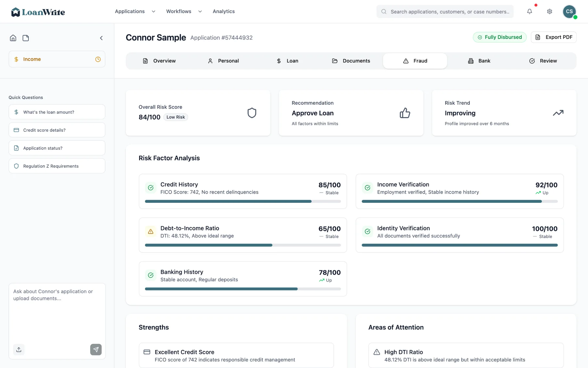Click the Banking History progress bar
588x368 pixels.
(243, 289)
